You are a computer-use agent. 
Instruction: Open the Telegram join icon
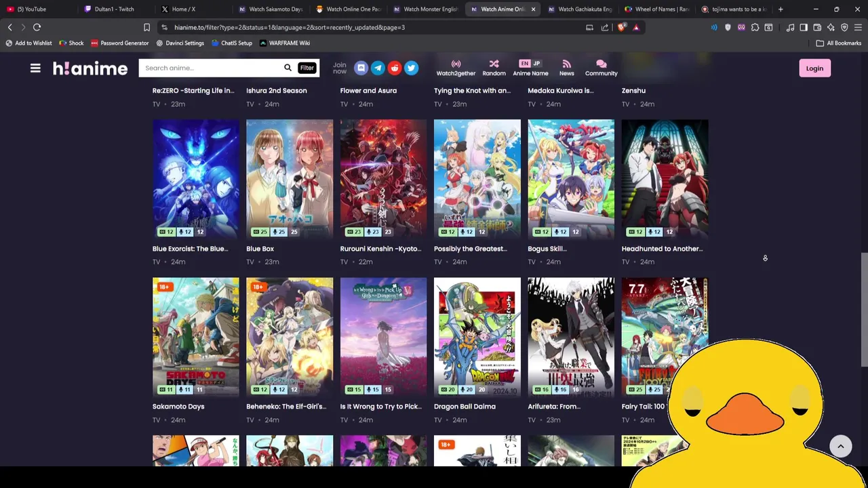coord(378,68)
